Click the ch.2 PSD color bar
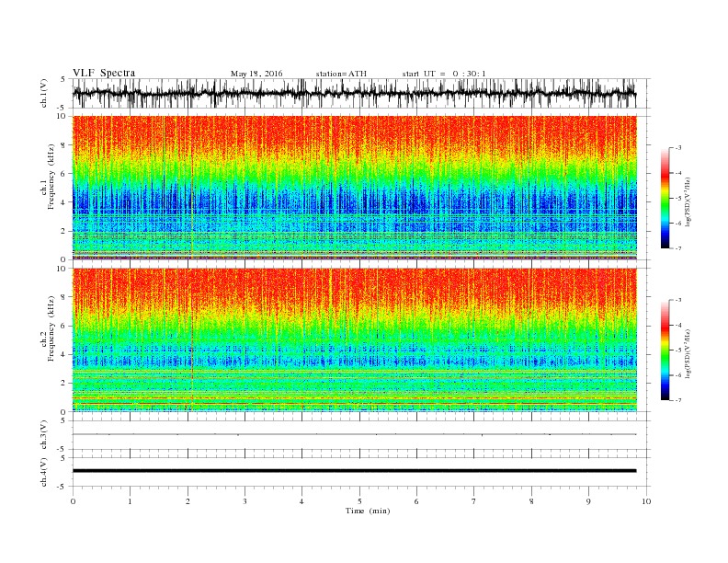Viewport: 728px width, 563px height. 665,350
